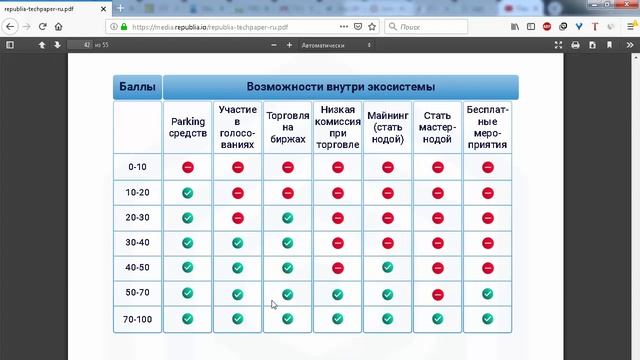Viewport: 640px width, 360px height.
Task: Click Parking check mark in 10-20 row
Action: (188, 193)
